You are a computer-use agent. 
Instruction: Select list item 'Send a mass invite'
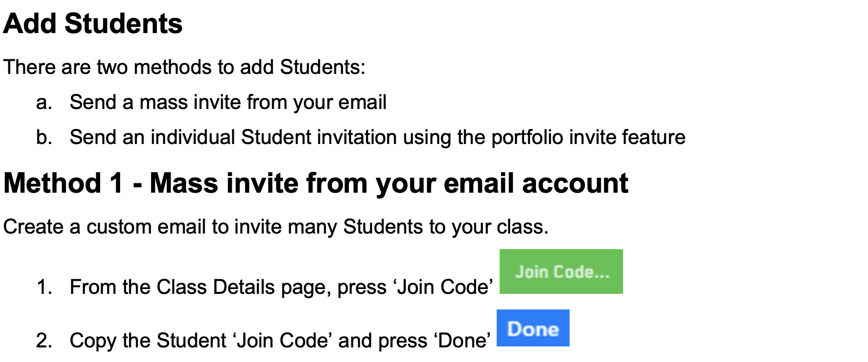(x=227, y=102)
